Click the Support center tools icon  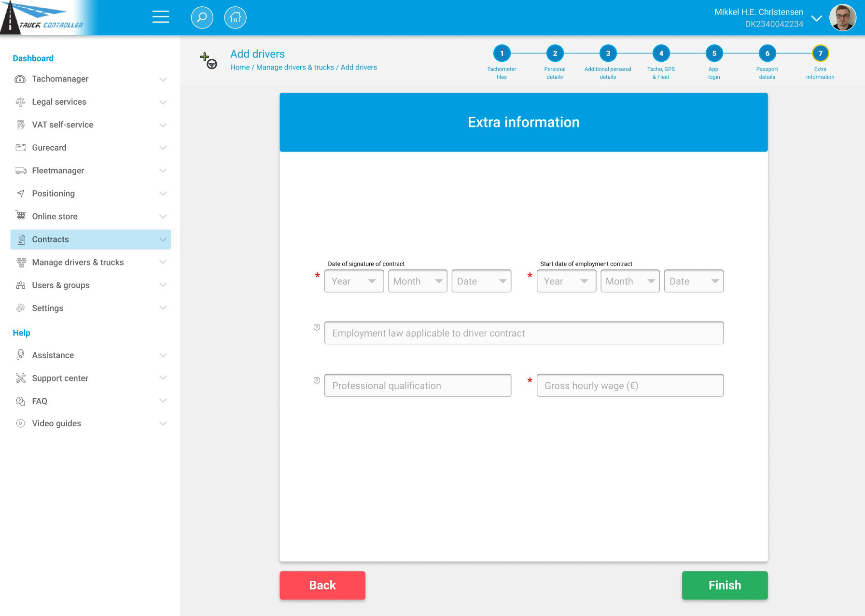20,378
